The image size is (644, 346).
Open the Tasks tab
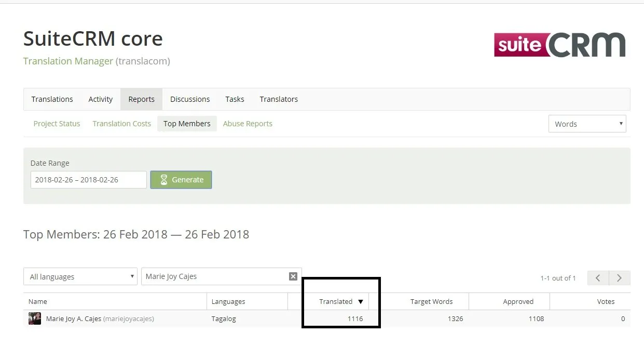235,99
